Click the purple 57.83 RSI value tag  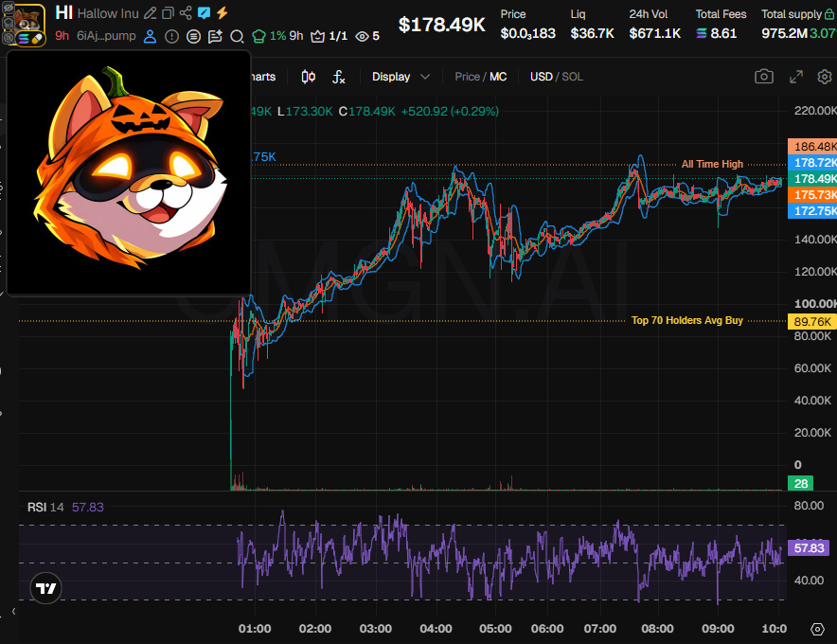[x=809, y=548]
